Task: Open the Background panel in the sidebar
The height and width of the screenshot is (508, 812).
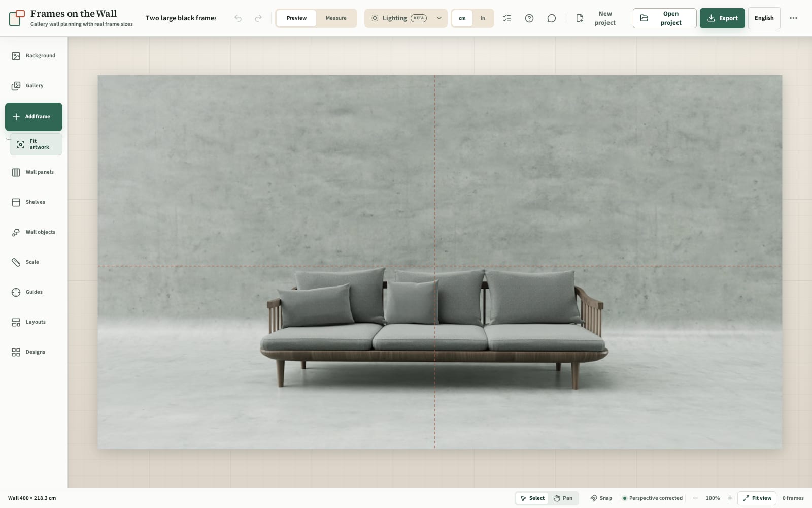Action: [x=33, y=56]
